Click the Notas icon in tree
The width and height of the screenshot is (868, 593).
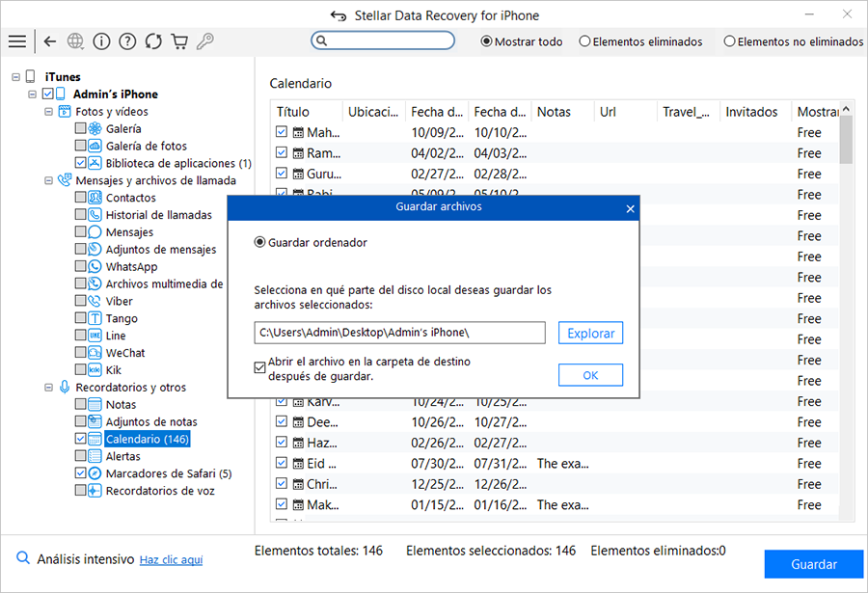pyautogui.click(x=95, y=404)
